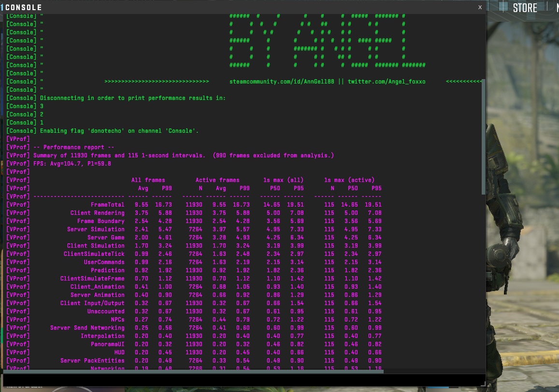Click the Disconnecting performance results message
Viewport: 559px width, 392px height.
point(133,98)
